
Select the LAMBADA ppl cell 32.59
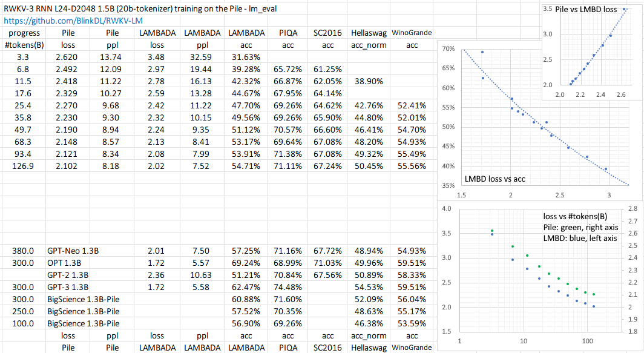click(x=199, y=58)
